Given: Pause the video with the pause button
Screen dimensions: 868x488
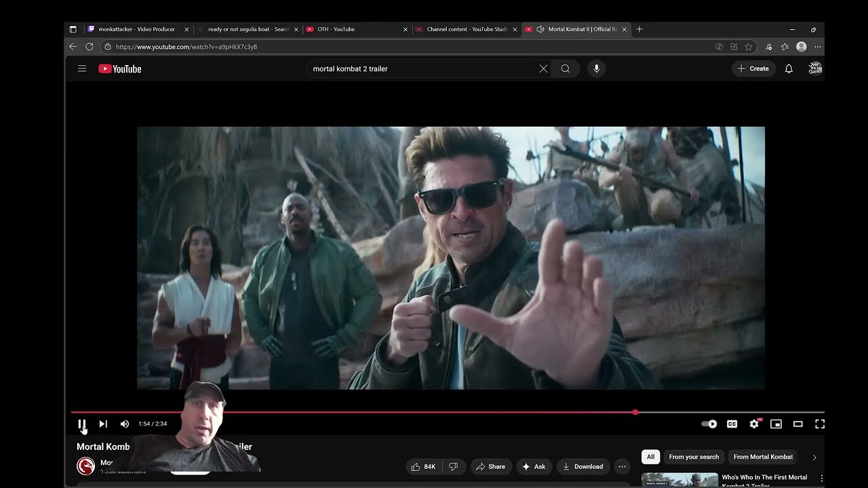Looking at the screenshot, I should click(x=81, y=424).
